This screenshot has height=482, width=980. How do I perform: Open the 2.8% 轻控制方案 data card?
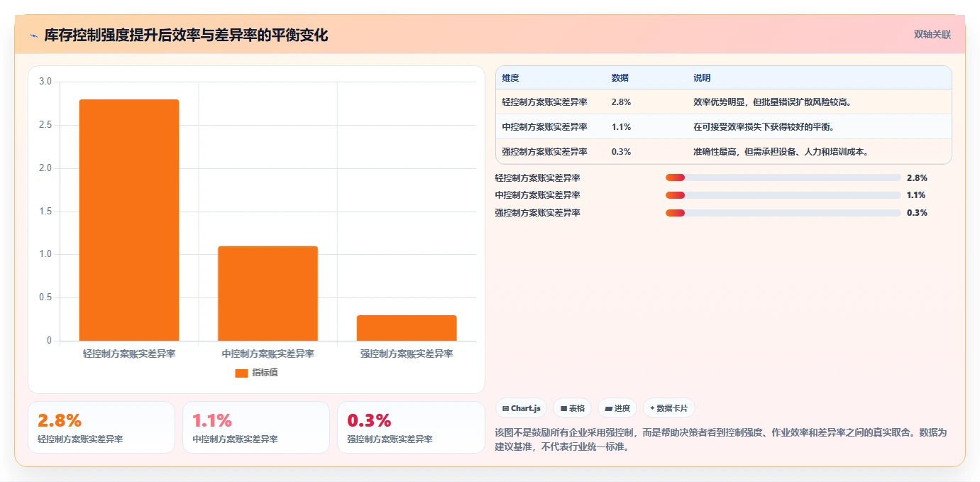(101, 427)
